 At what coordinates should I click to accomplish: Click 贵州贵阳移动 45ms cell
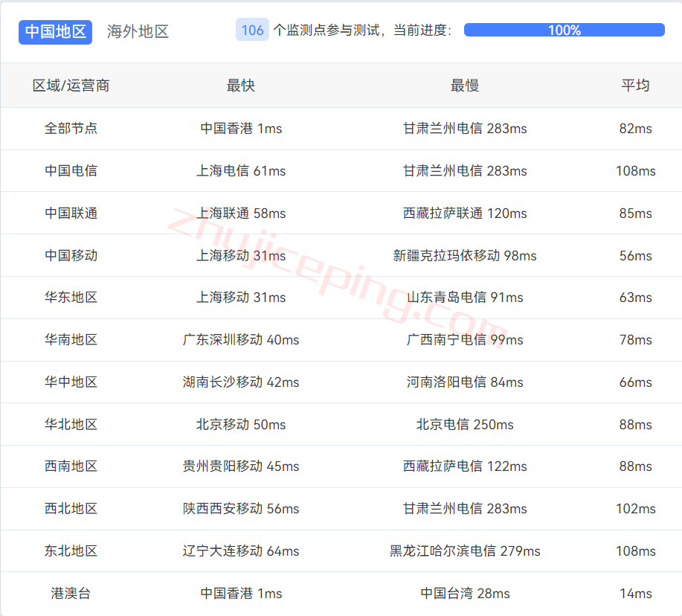[241, 466]
